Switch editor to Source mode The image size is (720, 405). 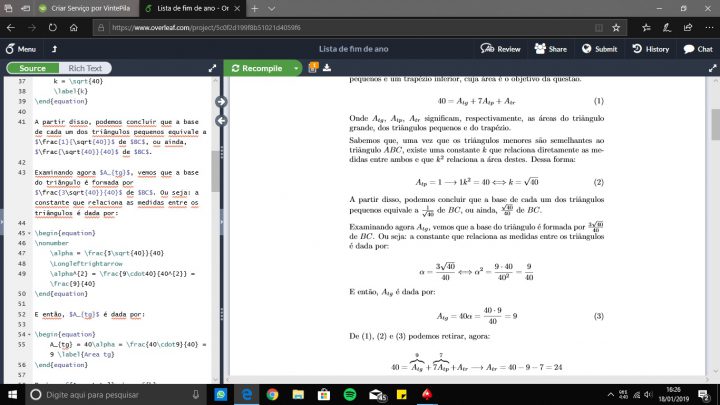pos(33,68)
